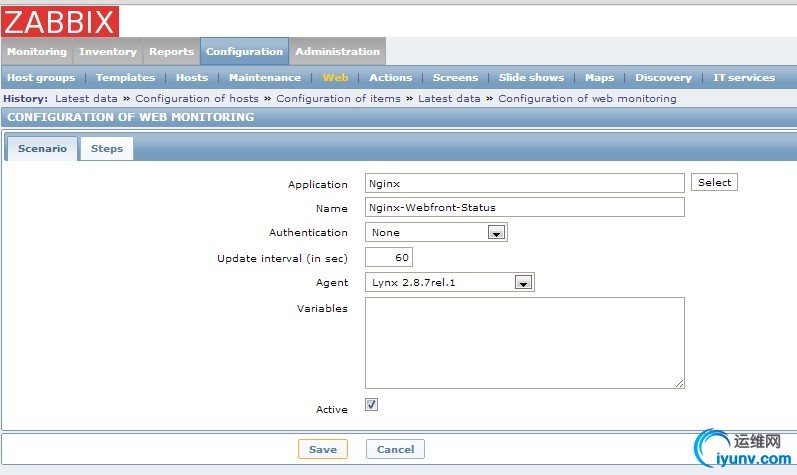This screenshot has height=475, width=797.
Task: Save the web scenario
Action: point(323,449)
